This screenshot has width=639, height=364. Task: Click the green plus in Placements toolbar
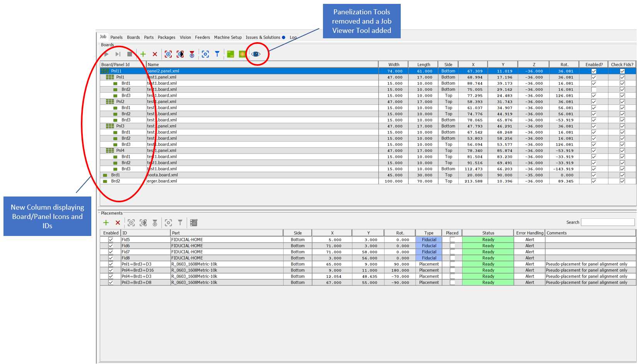106,222
